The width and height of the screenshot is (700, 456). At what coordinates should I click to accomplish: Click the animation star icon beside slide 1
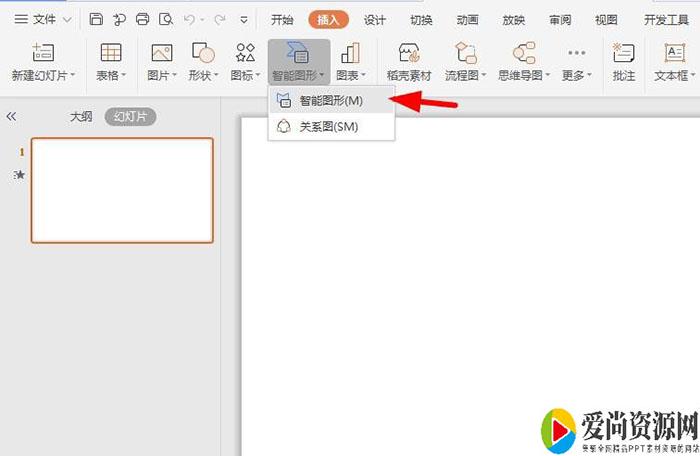pos(19,175)
